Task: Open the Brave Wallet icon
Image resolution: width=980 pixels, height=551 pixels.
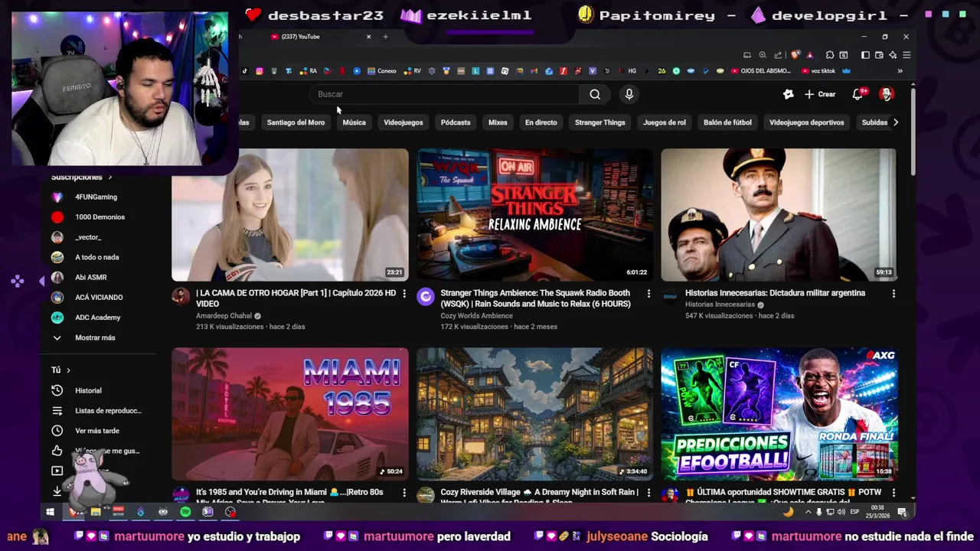Action: [879, 55]
